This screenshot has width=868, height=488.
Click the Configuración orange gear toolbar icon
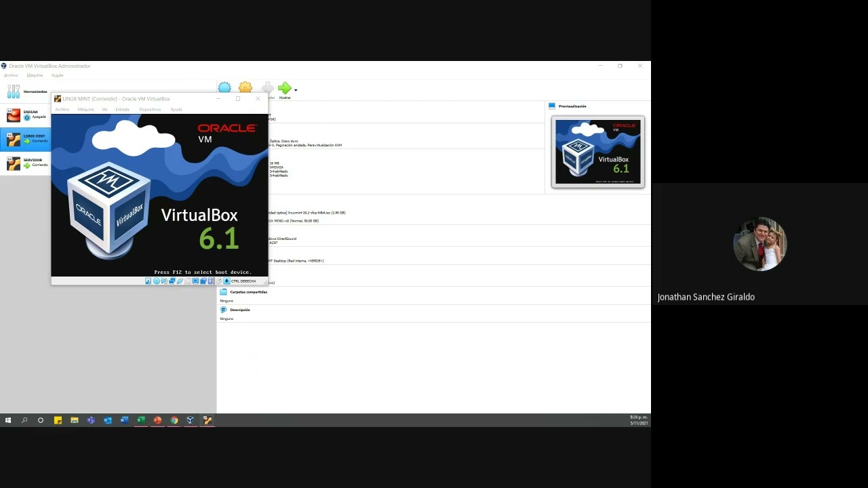(x=245, y=88)
